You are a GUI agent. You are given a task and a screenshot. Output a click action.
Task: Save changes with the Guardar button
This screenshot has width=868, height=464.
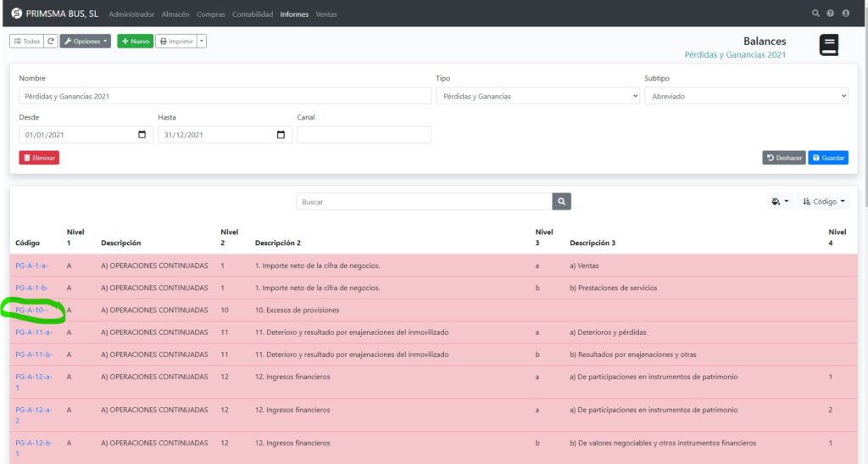(x=828, y=158)
